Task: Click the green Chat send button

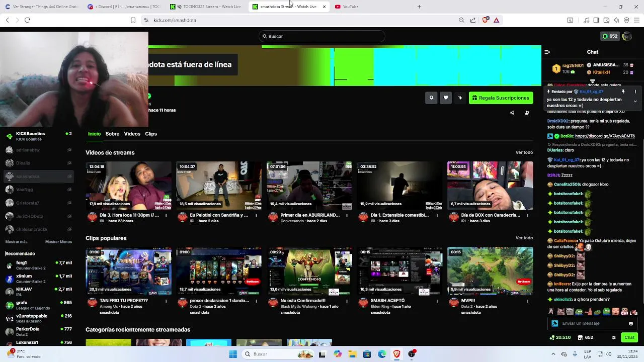Action: click(x=629, y=337)
